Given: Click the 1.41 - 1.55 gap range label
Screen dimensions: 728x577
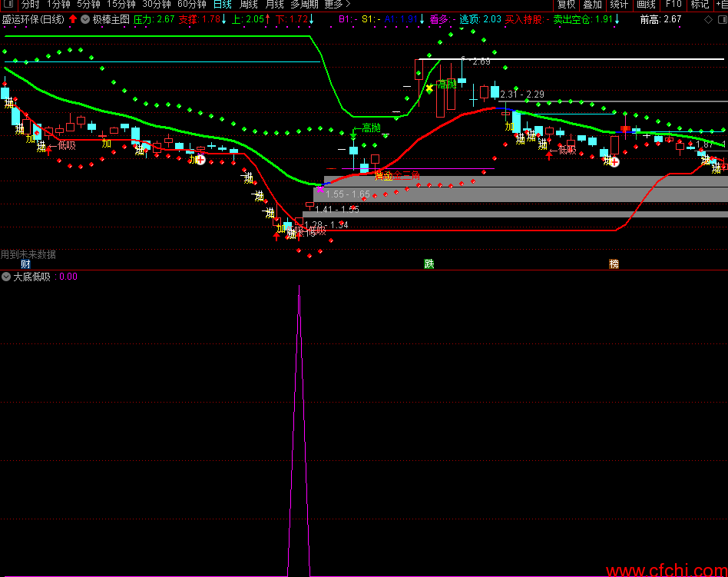Looking at the screenshot, I should 337,209.
